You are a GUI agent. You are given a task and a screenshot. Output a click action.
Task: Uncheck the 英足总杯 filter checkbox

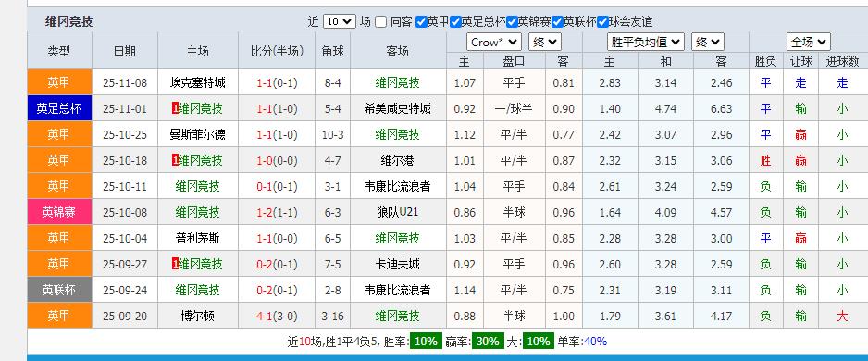click(x=455, y=22)
